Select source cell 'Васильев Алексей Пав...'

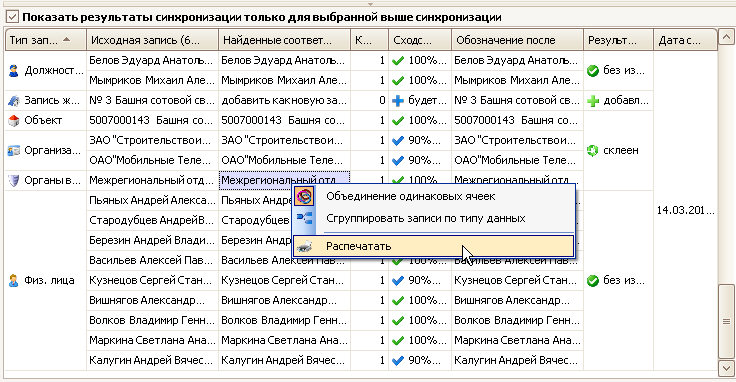(153, 260)
